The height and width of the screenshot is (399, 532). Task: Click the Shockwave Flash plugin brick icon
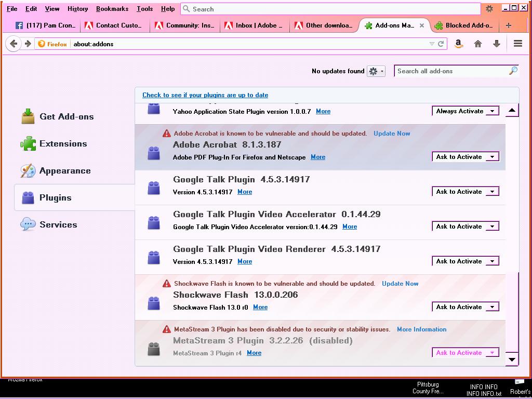[x=154, y=303]
